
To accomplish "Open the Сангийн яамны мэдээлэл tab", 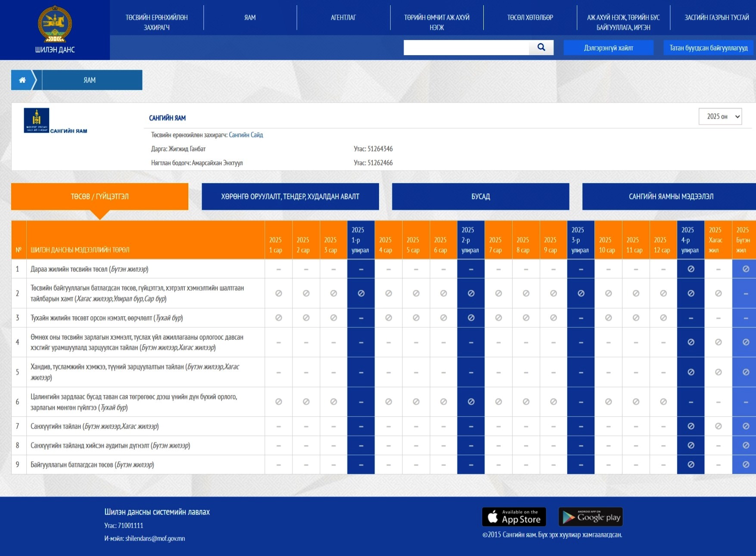I will click(670, 197).
